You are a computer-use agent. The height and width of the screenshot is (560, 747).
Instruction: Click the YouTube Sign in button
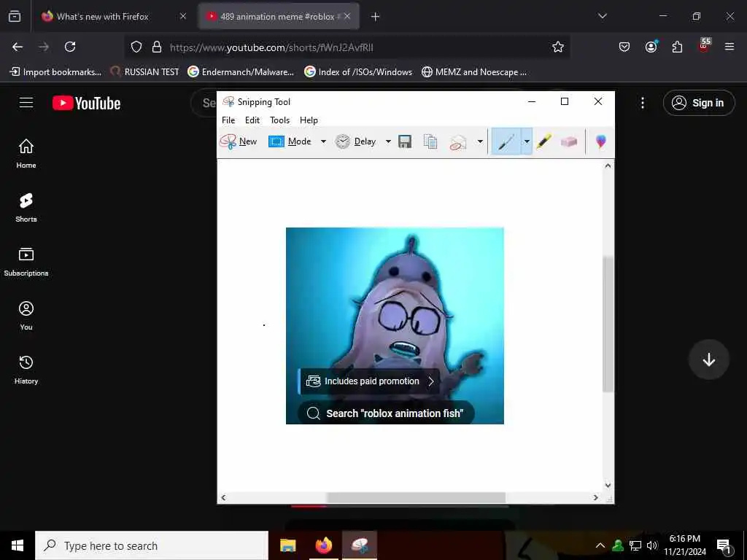(x=699, y=103)
